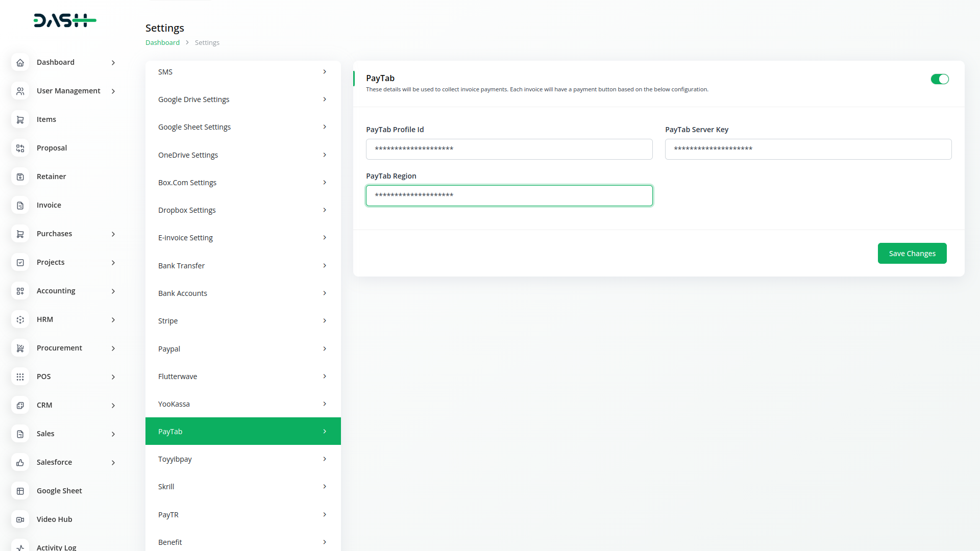Image resolution: width=980 pixels, height=551 pixels.
Task: Disable the PayTab payment toggle
Action: [x=939, y=79]
